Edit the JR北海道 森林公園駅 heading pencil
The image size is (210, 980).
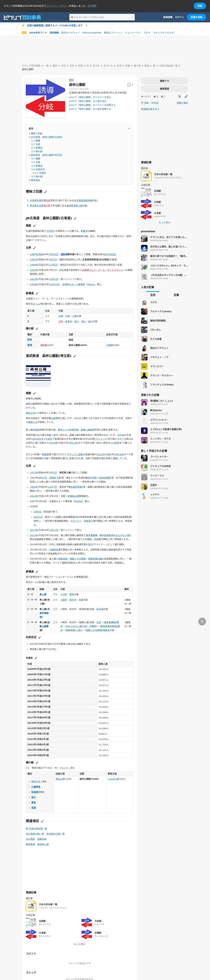point(75,218)
